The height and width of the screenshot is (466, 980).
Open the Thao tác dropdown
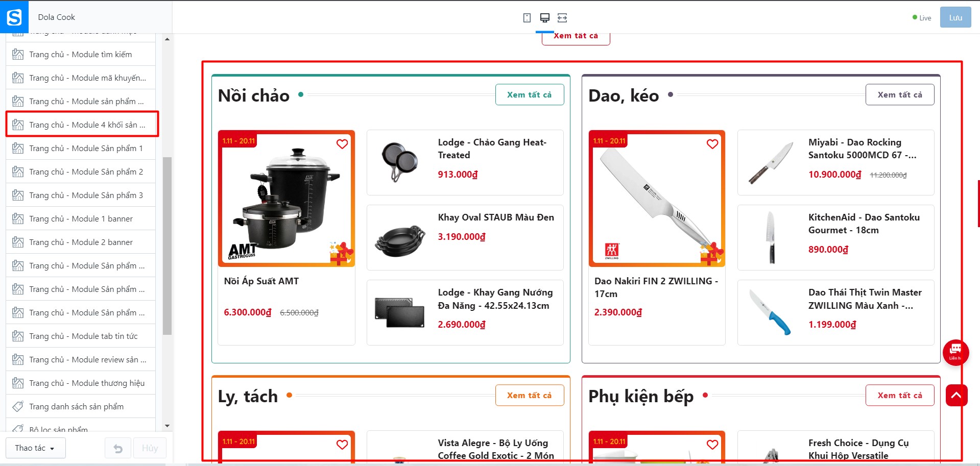pos(35,448)
